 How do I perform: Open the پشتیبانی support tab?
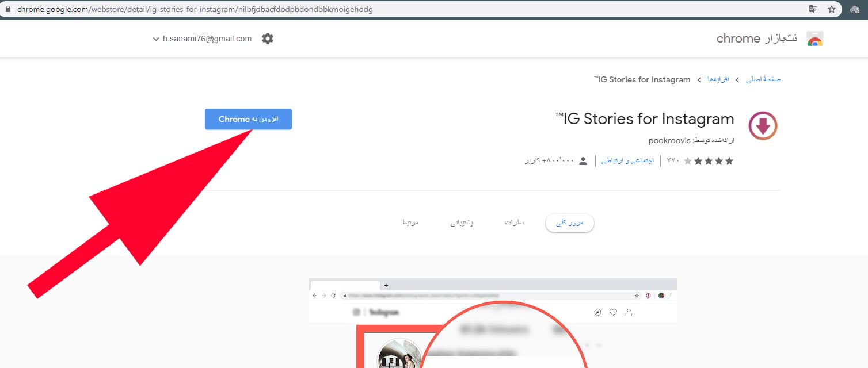click(461, 223)
